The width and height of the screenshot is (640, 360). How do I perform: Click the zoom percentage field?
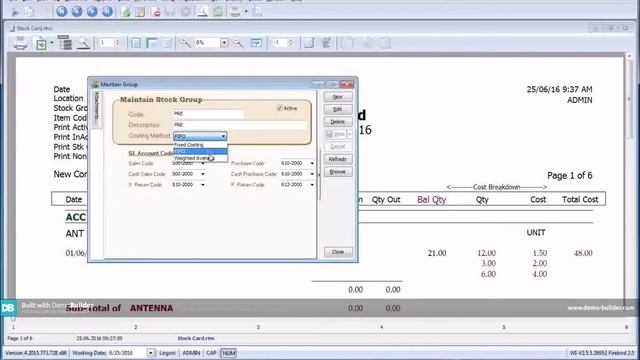(207, 42)
